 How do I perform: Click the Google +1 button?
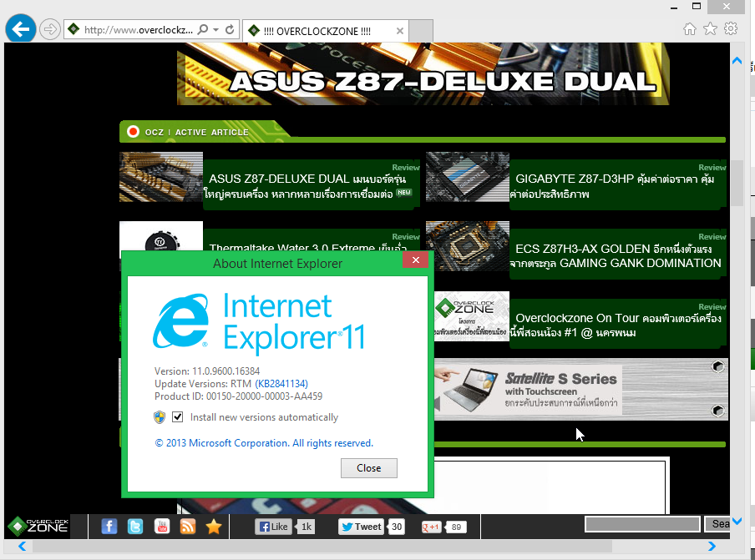click(431, 527)
